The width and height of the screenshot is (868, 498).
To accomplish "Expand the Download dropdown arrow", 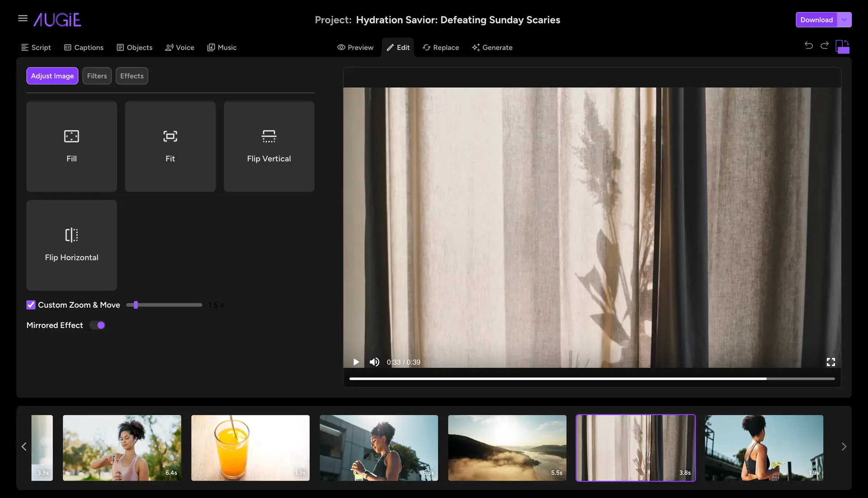I will coord(845,19).
